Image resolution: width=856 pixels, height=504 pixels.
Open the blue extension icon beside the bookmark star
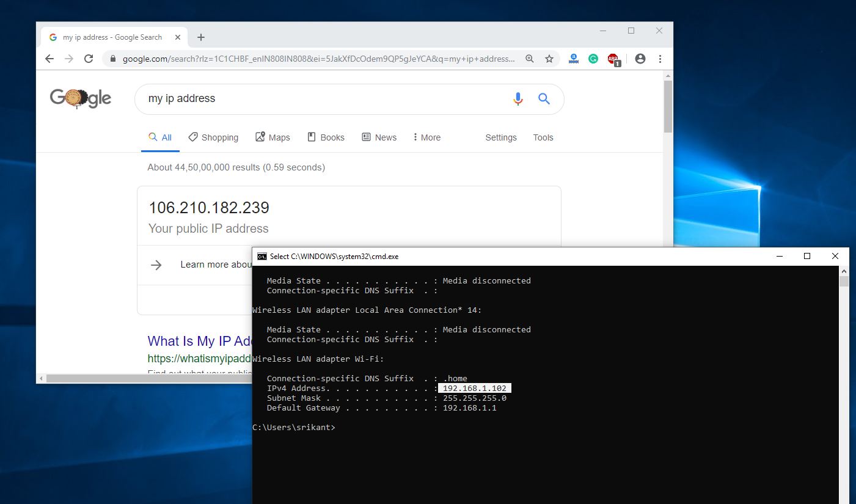[573, 59]
